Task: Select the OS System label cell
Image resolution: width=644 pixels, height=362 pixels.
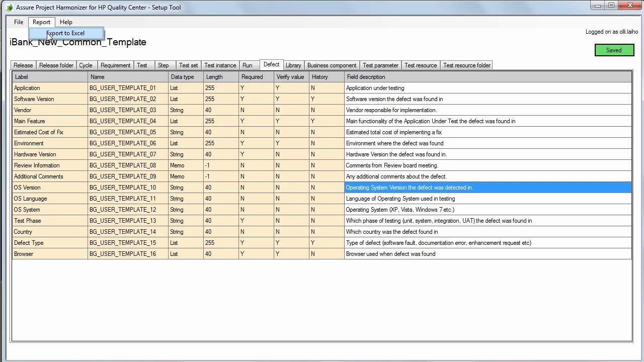Action: point(50,210)
